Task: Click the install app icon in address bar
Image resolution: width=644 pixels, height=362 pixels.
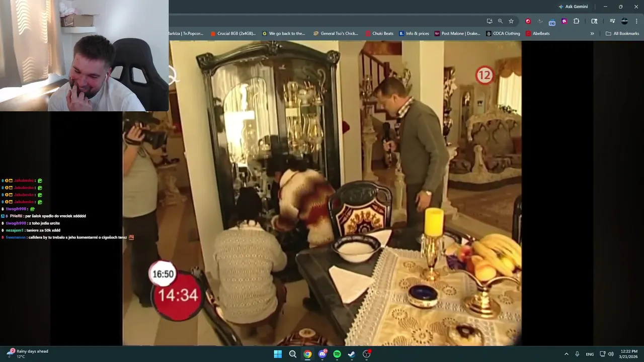Action: [x=490, y=21]
